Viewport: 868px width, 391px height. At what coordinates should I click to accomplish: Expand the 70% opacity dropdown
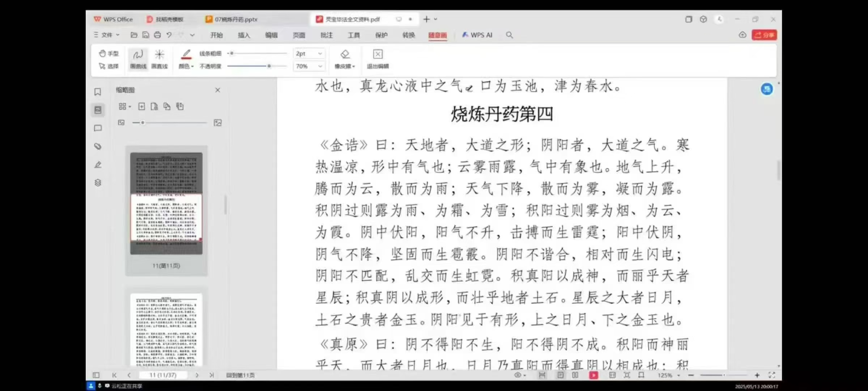pos(320,66)
